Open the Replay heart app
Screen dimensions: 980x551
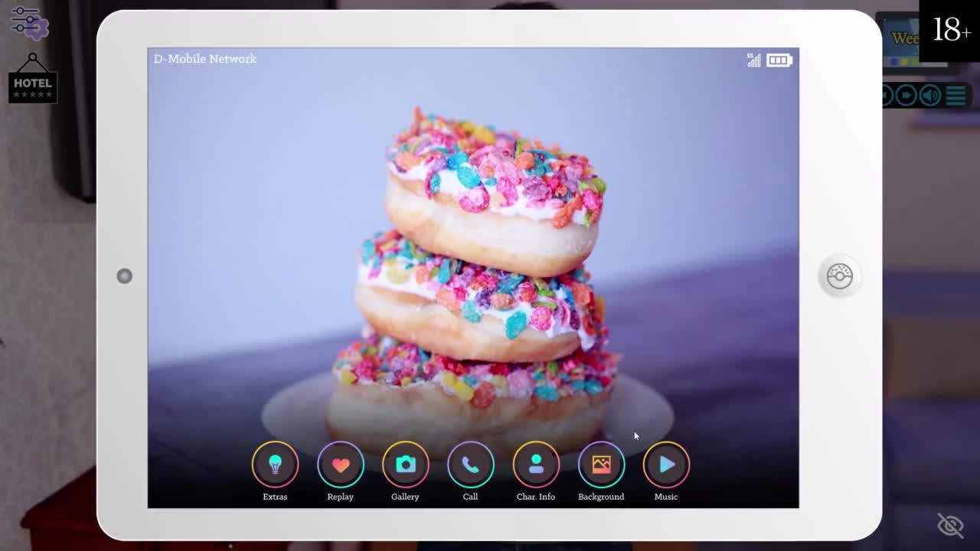pos(341,465)
